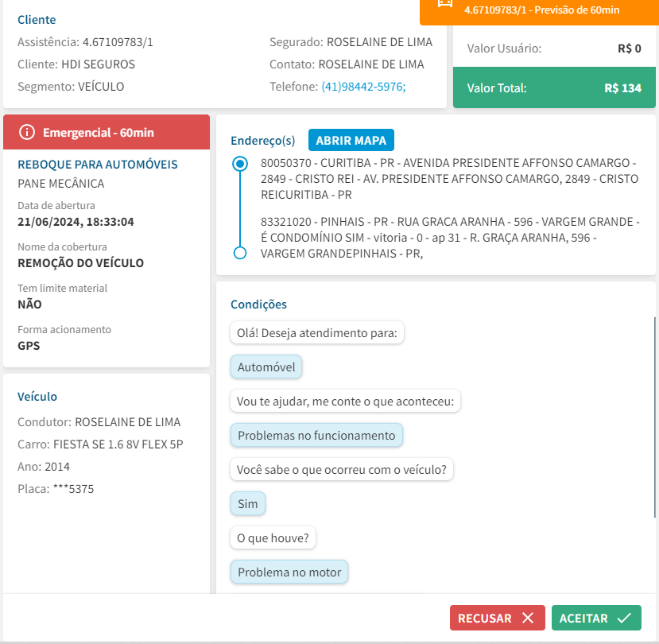Click the Curitiba origin address text

tap(449, 179)
